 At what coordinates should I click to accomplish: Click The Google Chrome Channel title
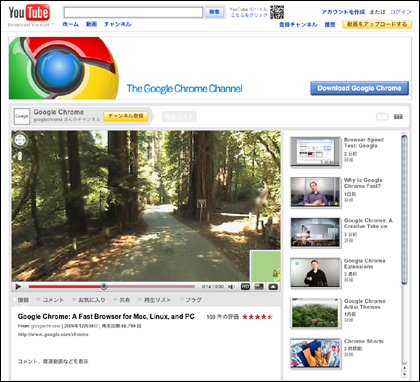(184, 89)
